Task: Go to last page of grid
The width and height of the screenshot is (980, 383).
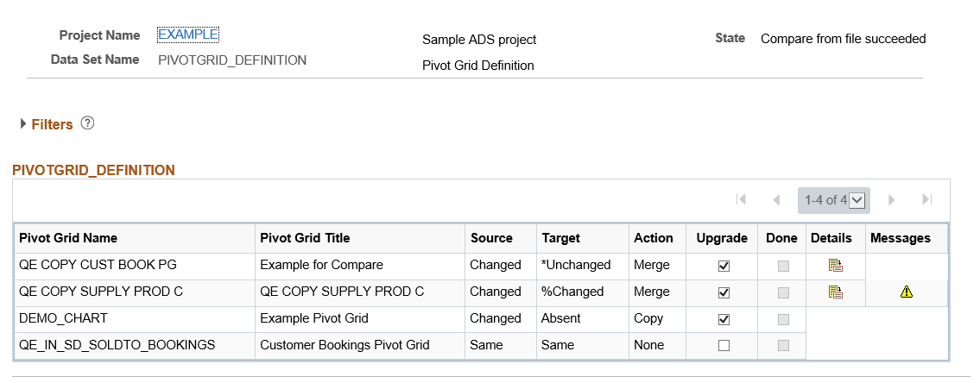Action: pyautogui.click(x=926, y=199)
